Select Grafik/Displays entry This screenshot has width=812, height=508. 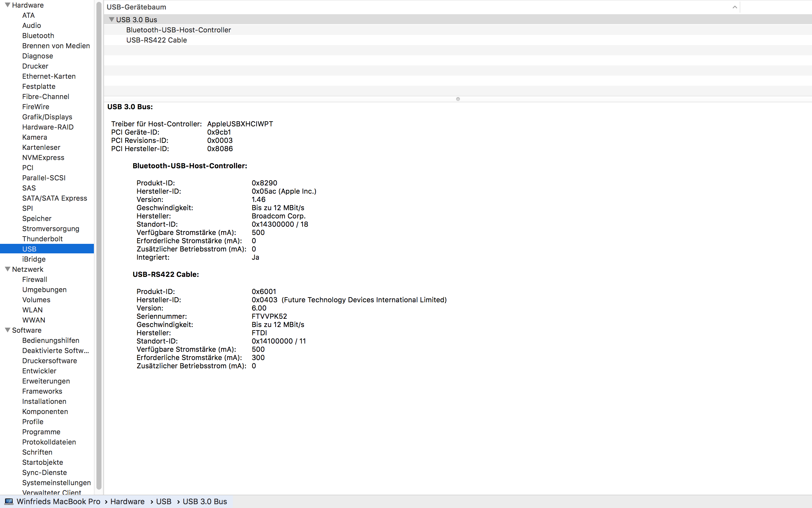(x=47, y=117)
